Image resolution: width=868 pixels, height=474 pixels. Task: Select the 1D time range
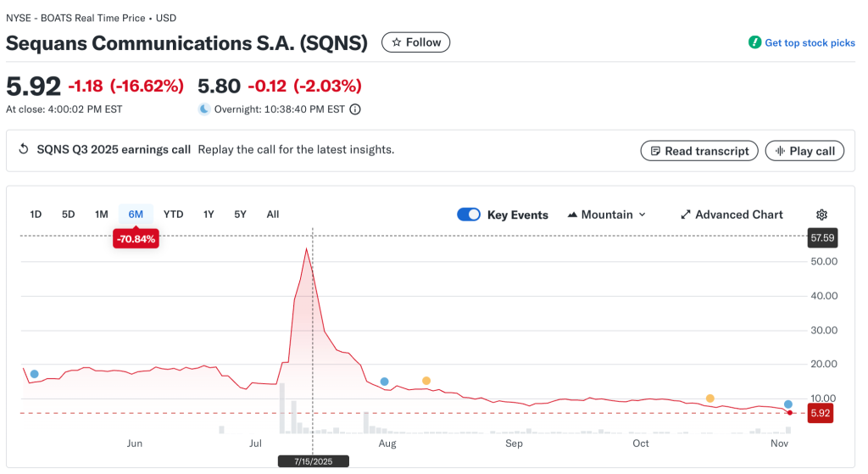click(36, 215)
